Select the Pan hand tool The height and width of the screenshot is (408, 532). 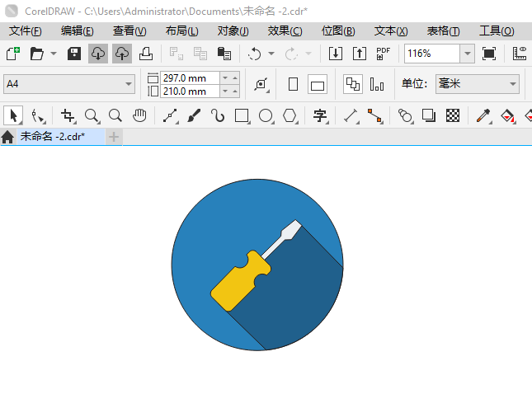point(139,116)
